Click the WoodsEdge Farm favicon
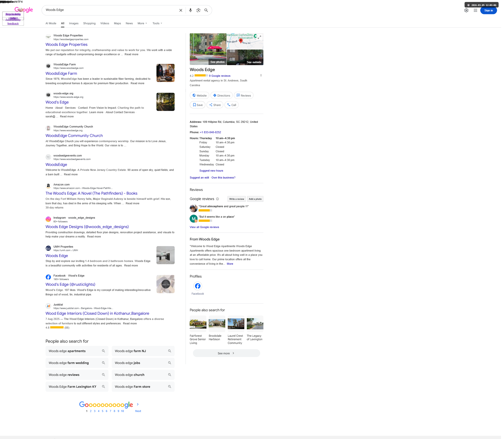504x439 pixels. coord(48,66)
